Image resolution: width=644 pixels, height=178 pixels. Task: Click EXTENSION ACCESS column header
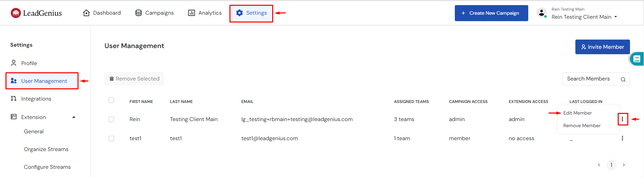(x=528, y=102)
